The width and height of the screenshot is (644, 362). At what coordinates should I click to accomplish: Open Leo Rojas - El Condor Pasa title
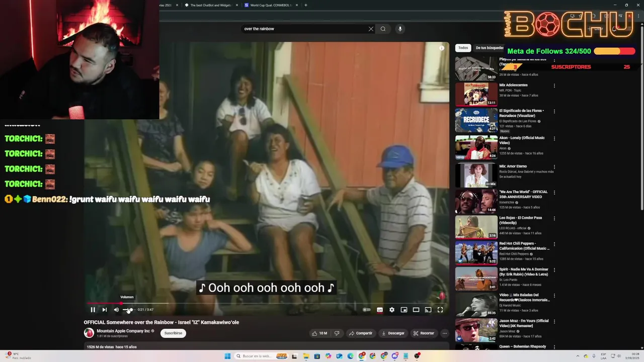point(520,220)
